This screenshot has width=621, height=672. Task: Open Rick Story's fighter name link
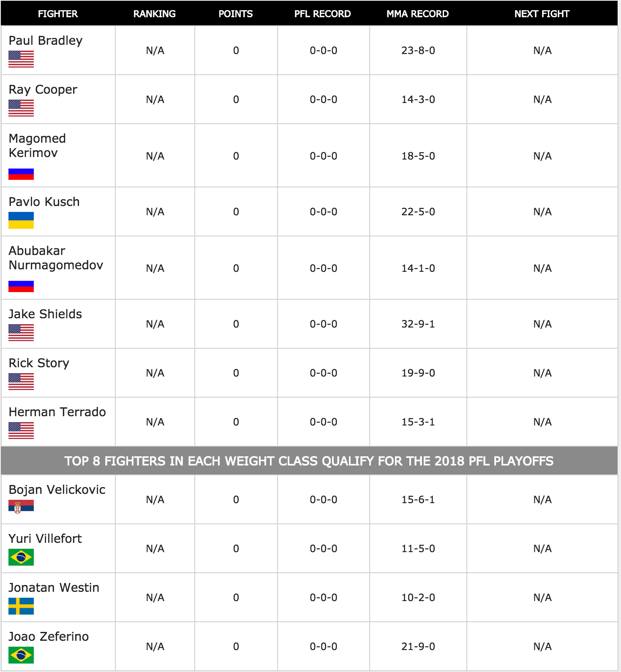[39, 363]
